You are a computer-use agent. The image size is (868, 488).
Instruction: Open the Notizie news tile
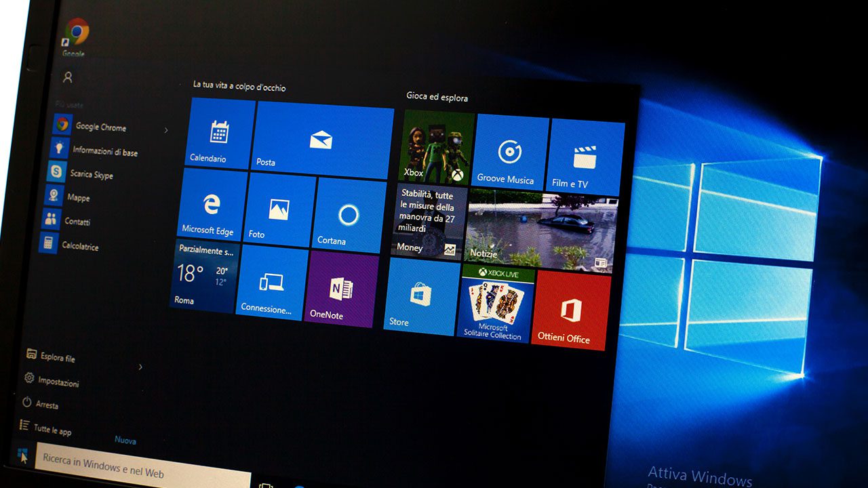coord(540,229)
